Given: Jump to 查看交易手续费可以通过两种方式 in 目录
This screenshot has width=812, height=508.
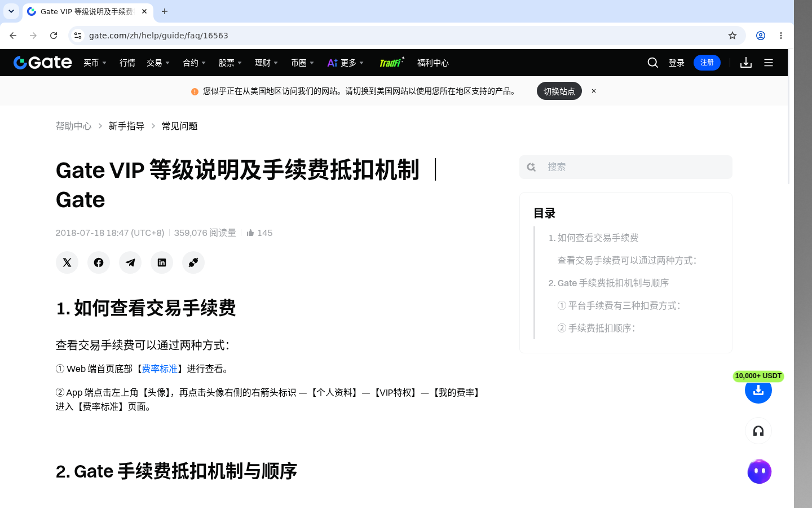Looking at the screenshot, I should tap(628, 260).
